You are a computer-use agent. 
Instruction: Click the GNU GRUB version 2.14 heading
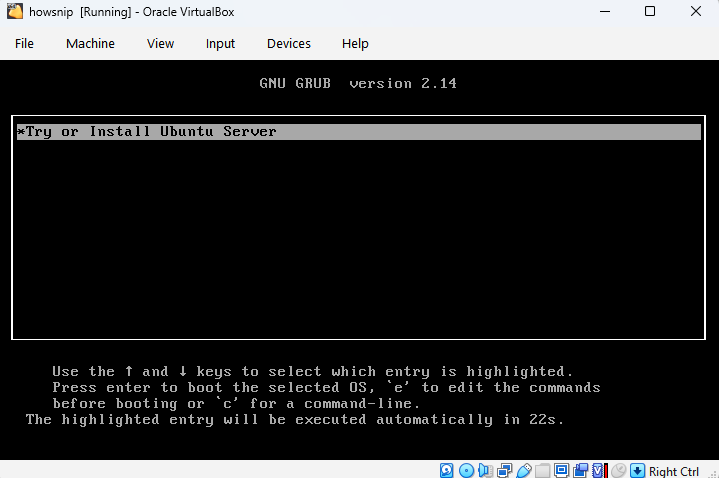358,83
